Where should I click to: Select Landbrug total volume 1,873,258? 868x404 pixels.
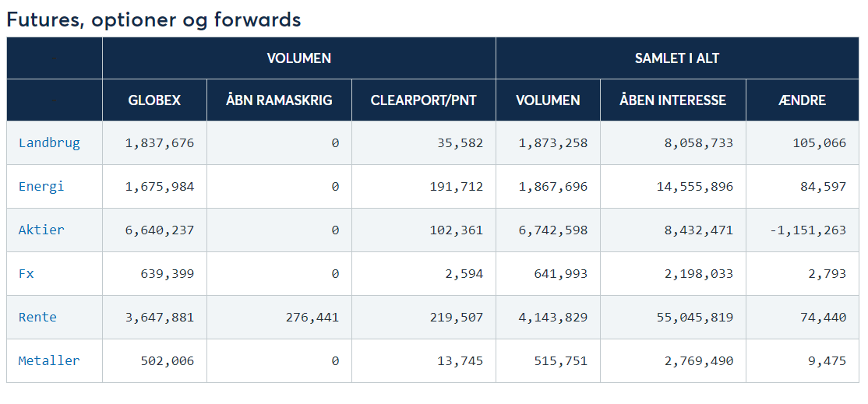tap(553, 143)
